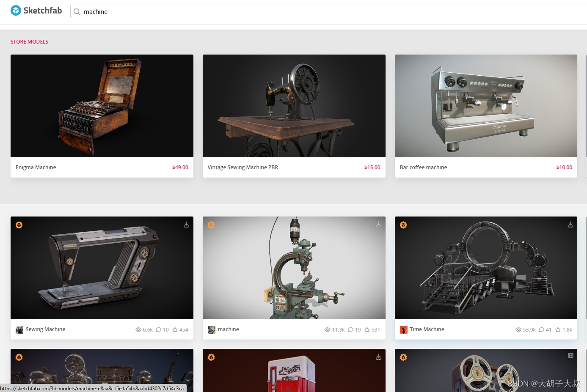Click the animation film icon on the projector card
587x392 pixels.
tap(570, 356)
